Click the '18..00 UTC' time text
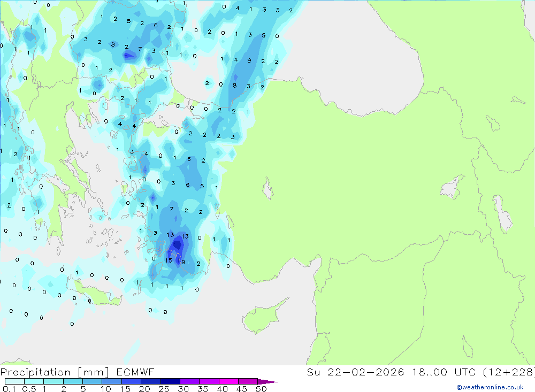535x392 pixels. pos(444,372)
